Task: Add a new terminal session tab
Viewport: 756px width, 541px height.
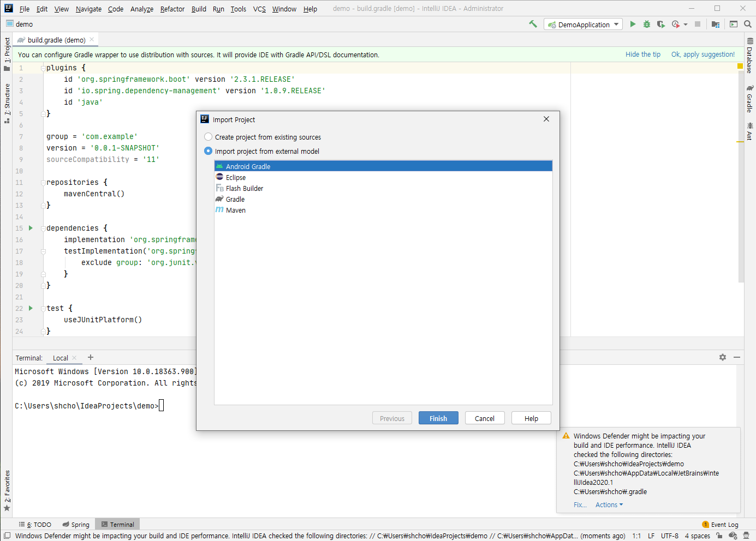Action: click(91, 357)
